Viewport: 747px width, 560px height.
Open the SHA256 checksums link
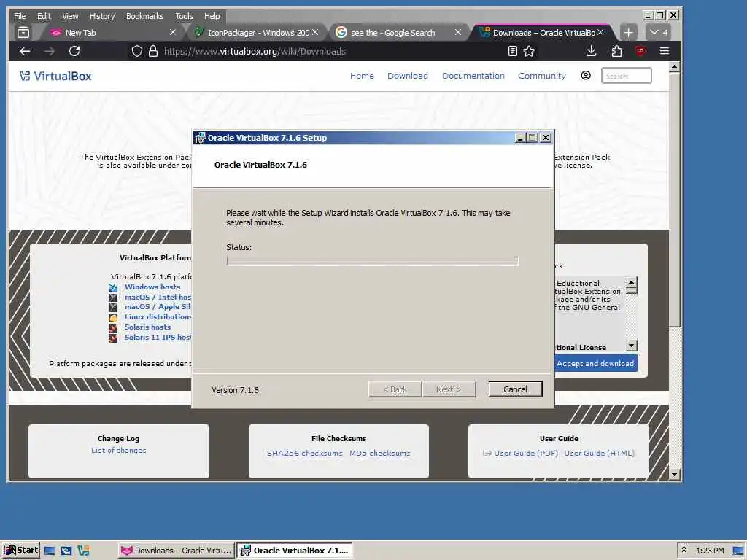click(304, 453)
